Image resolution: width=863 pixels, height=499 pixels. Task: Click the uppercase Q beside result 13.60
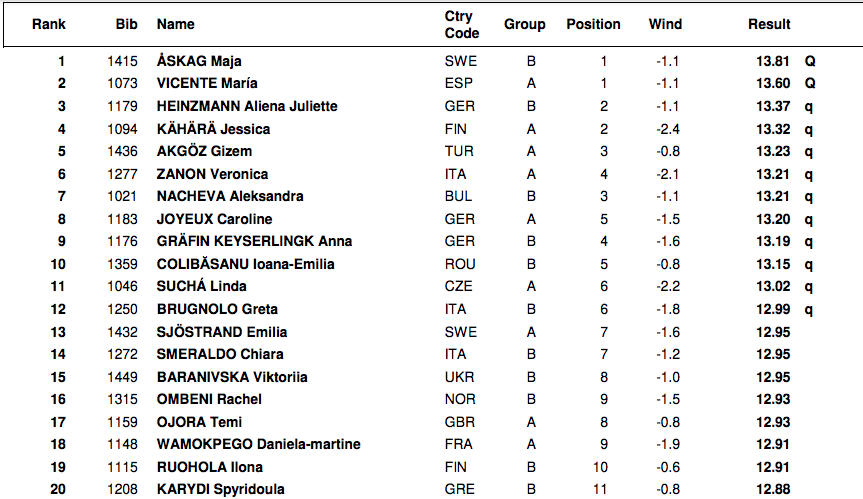(811, 84)
